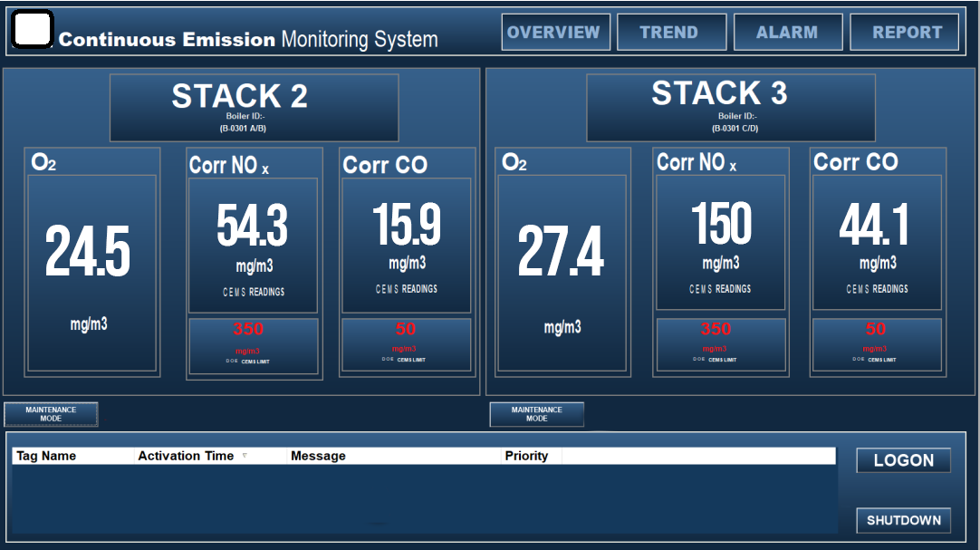The image size is (980, 550).
Task: Open the REPORT page
Action: (907, 33)
